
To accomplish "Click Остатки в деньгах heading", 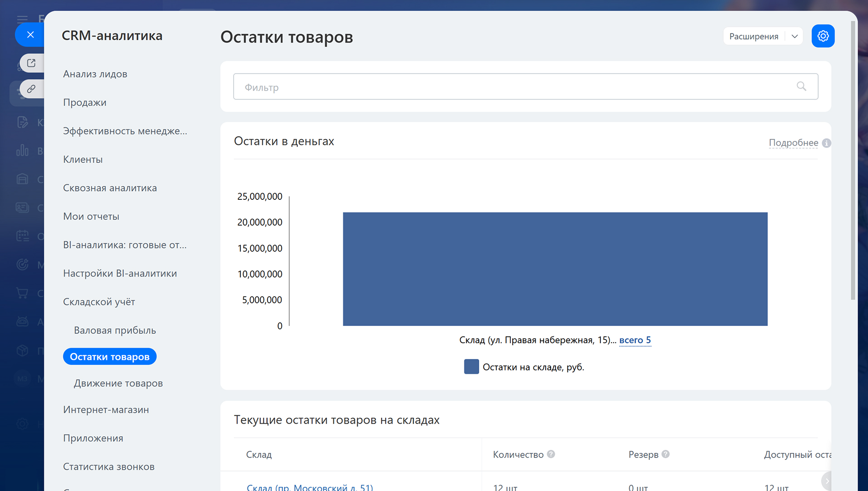I will 284,141.
